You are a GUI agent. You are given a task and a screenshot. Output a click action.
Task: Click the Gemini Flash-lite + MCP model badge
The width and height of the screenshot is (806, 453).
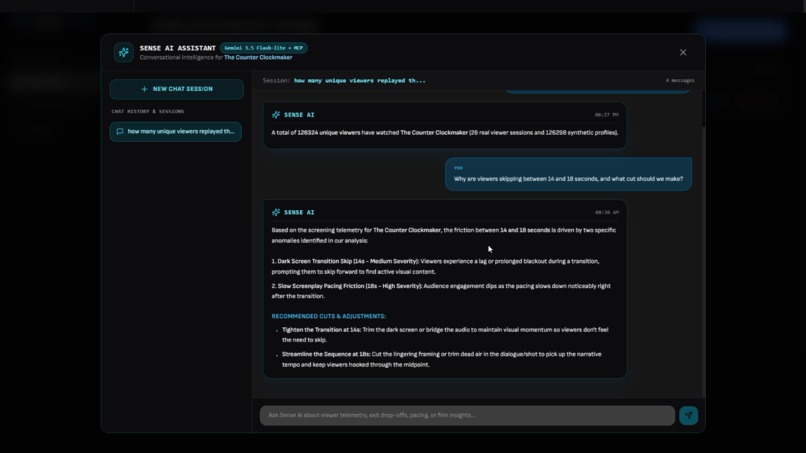click(x=264, y=48)
